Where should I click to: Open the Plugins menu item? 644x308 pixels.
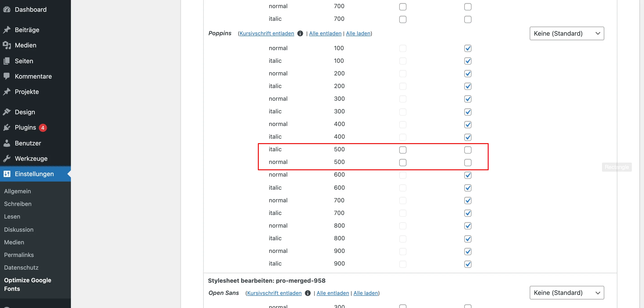[25, 128]
